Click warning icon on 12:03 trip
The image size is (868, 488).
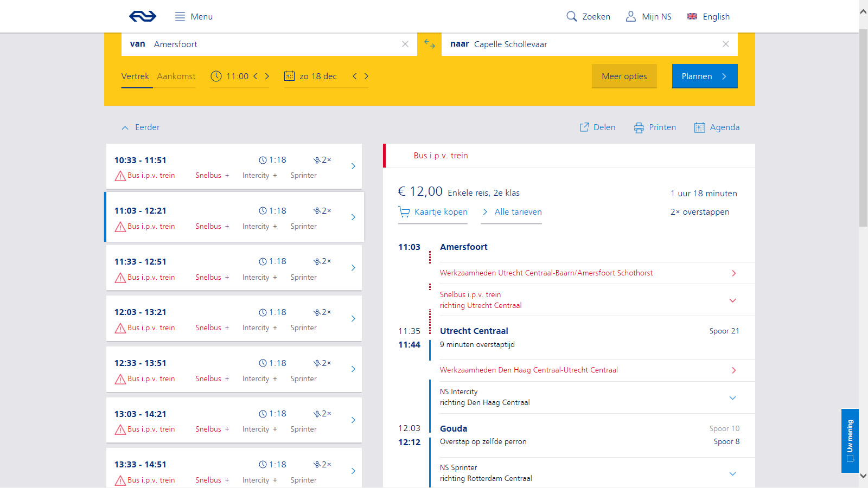[120, 328]
